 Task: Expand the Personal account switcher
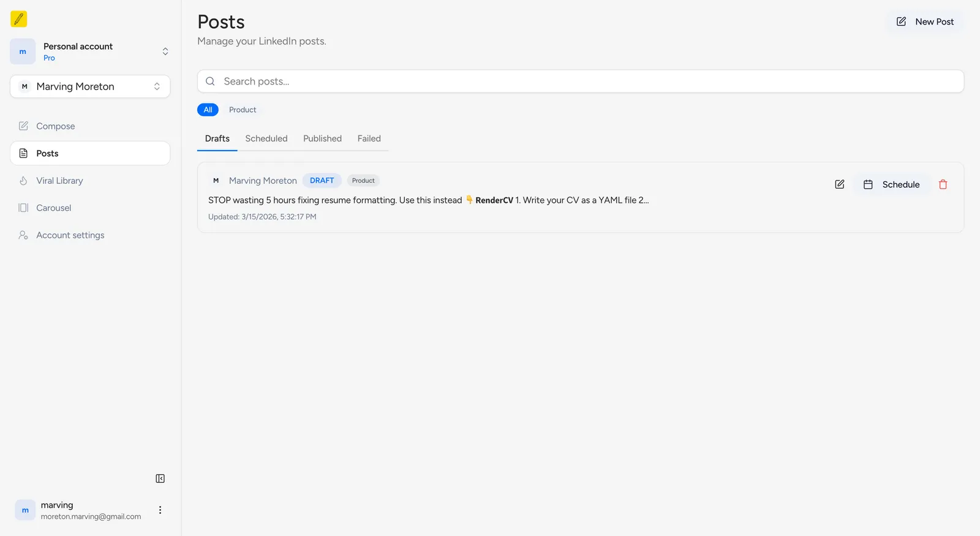coord(90,51)
